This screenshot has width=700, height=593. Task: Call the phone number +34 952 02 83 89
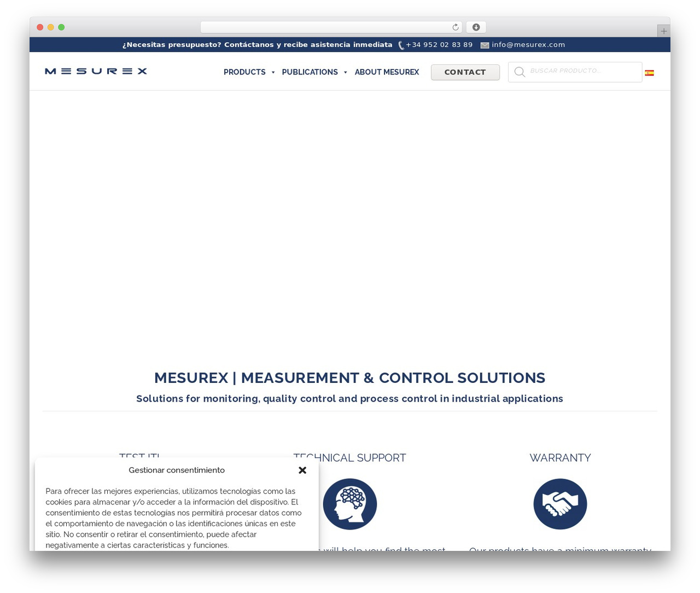(x=439, y=45)
